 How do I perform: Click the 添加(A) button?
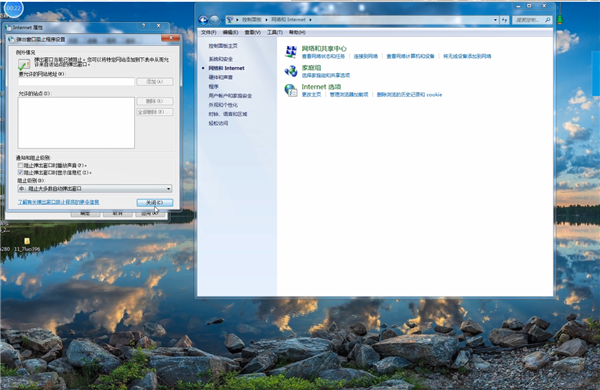coord(155,82)
